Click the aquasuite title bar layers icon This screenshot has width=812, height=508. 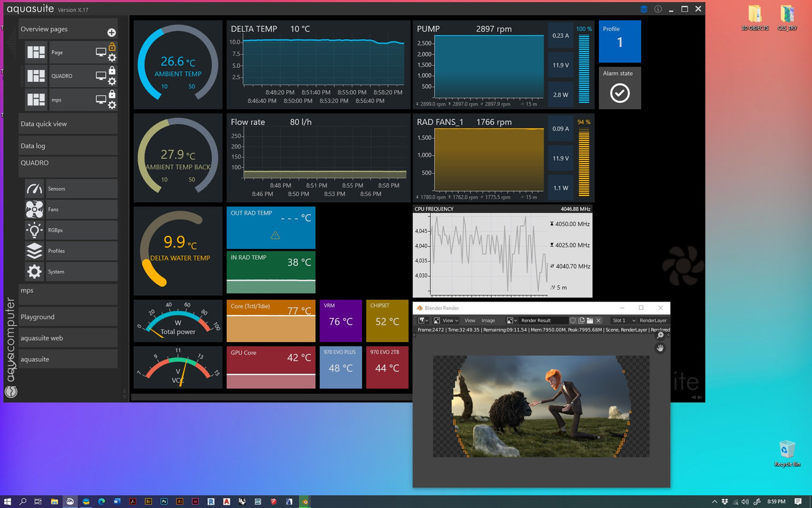point(644,9)
